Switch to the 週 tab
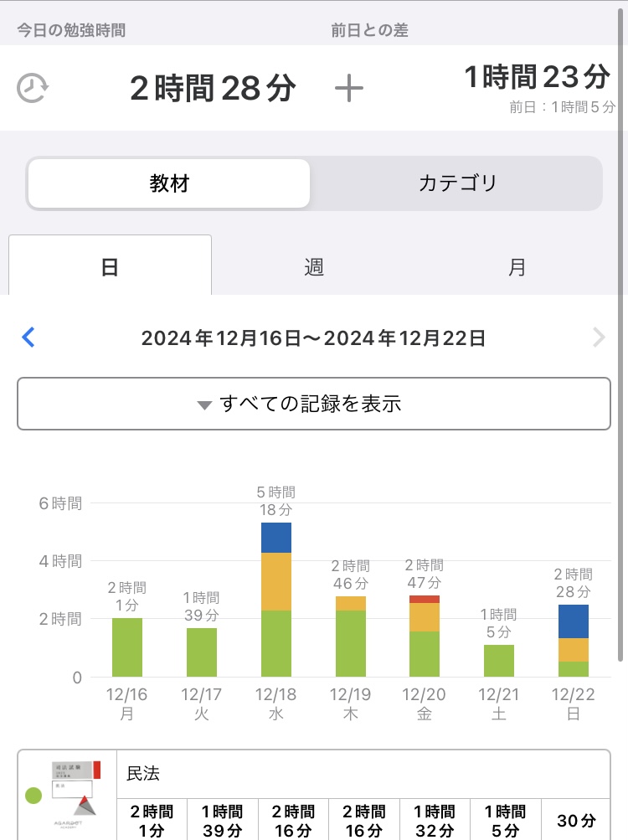628x840 pixels. 314,267
